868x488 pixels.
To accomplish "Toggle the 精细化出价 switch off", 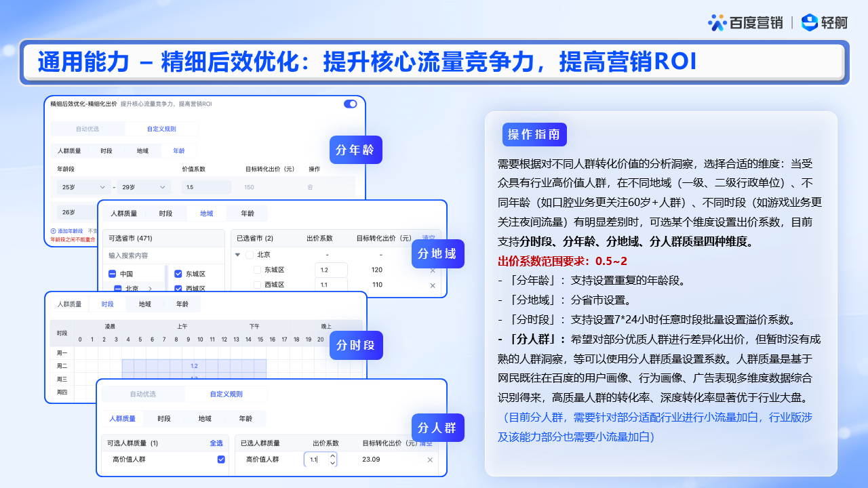I will click(x=351, y=104).
